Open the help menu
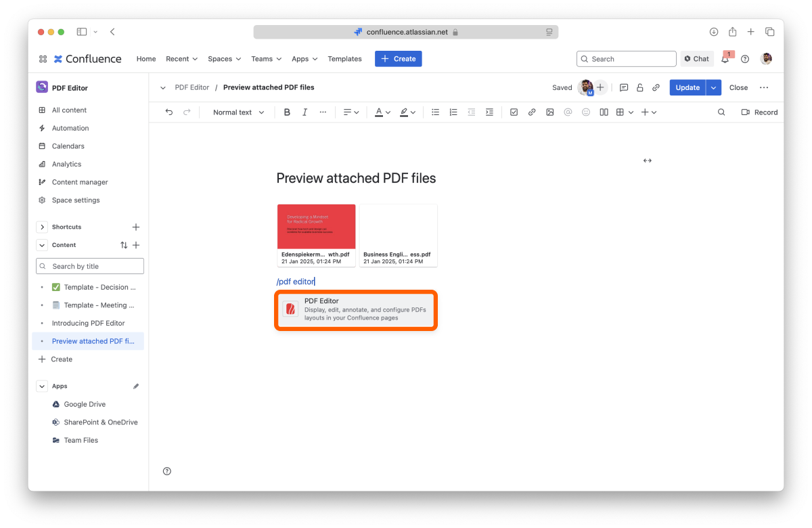Viewport: 812px width, 528px height. 745,59
